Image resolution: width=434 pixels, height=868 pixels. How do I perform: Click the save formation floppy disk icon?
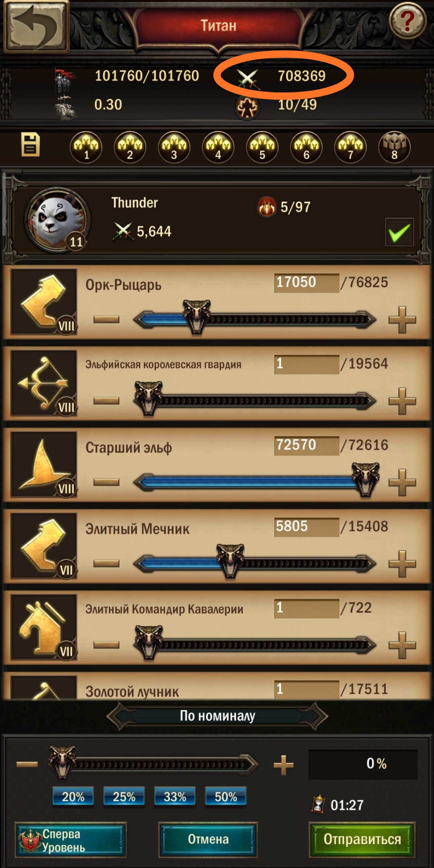pyautogui.click(x=31, y=145)
